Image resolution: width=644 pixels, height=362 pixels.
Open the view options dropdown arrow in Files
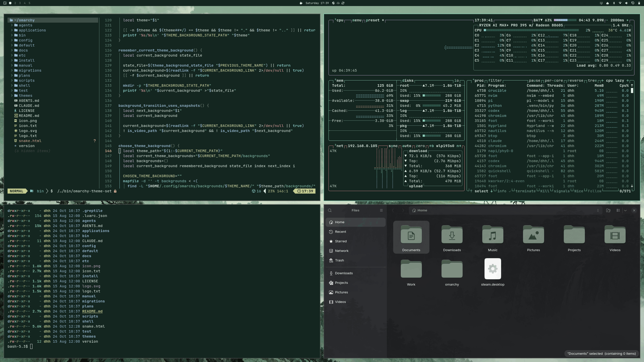[625, 210]
